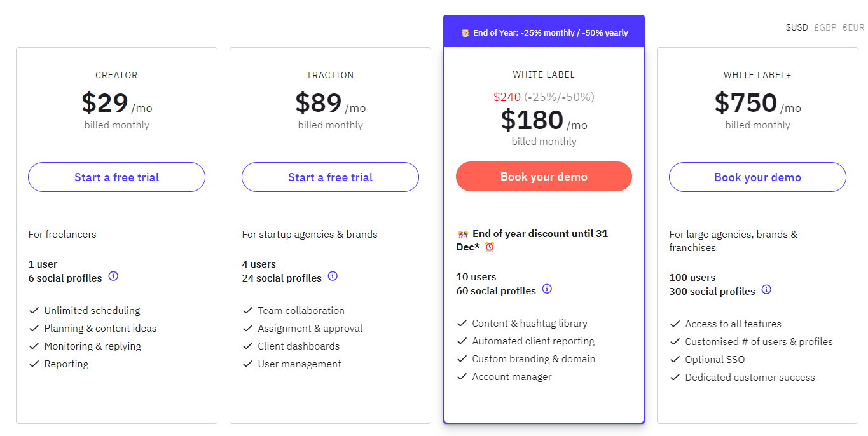The image size is (868, 436).
Task: Click the info icon beside 24 social profiles
Action: pos(333,276)
